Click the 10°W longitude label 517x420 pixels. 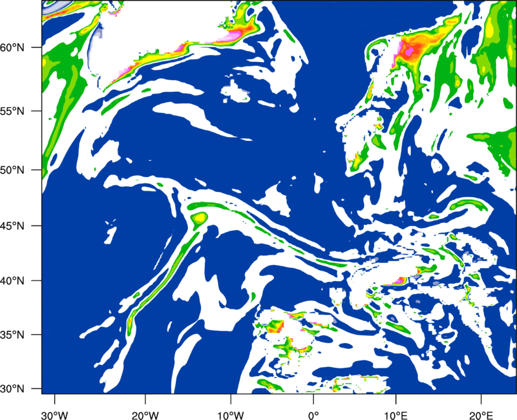(231, 415)
